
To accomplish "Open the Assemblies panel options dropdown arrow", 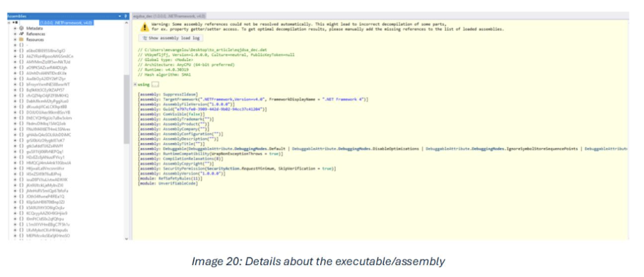I will (x=120, y=16).
